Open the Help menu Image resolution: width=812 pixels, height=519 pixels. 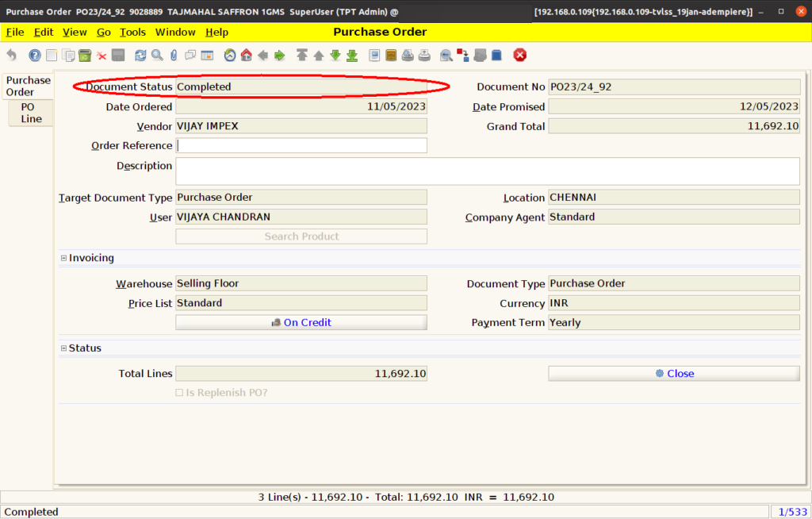pyautogui.click(x=216, y=33)
